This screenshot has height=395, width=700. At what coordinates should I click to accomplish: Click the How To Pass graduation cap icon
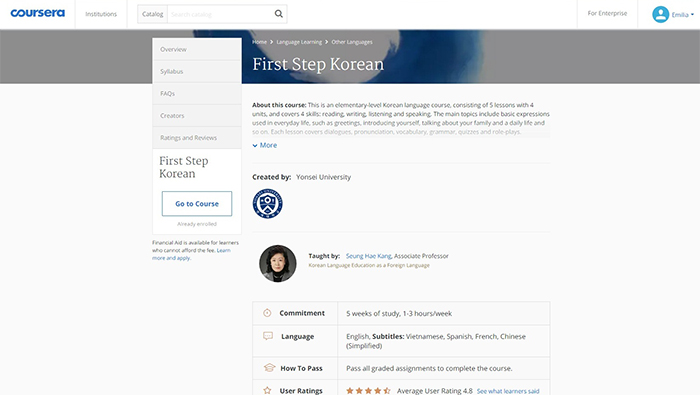coord(269,368)
